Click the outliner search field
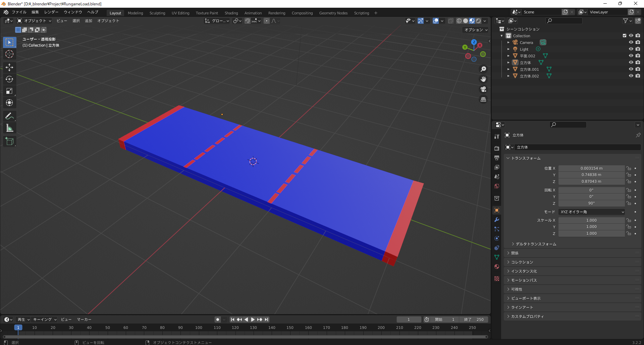 (x=564, y=21)
